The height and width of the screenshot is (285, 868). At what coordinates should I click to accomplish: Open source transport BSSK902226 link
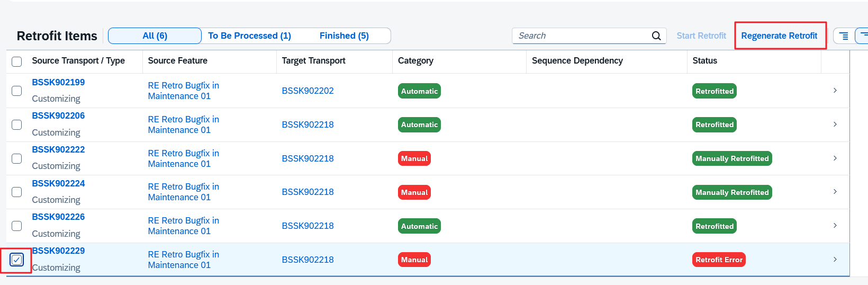coord(58,217)
